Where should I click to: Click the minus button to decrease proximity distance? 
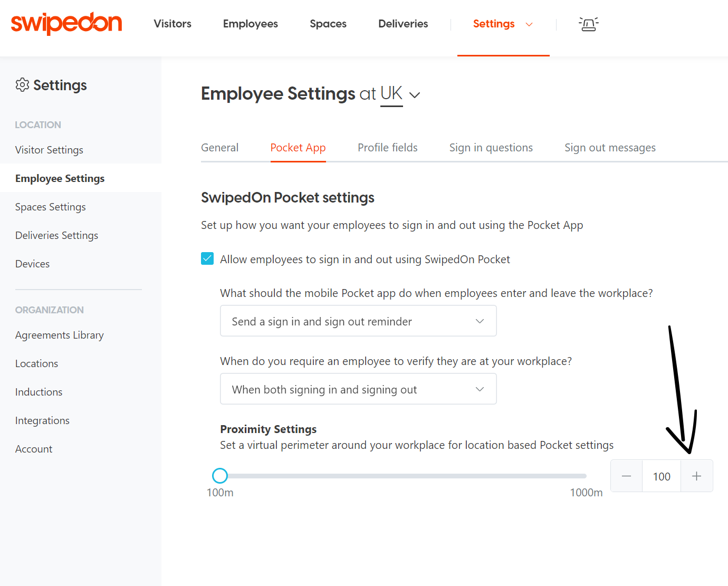(626, 476)
